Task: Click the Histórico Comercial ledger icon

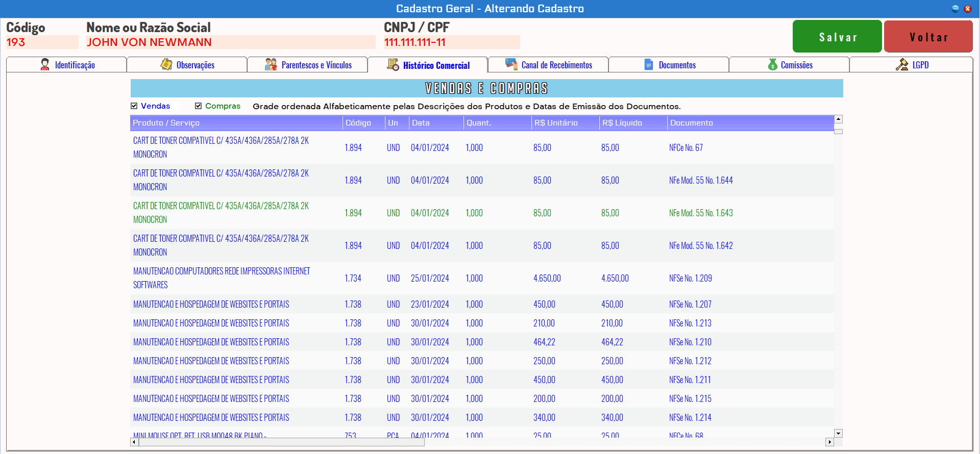Action: tap(393, 65)
